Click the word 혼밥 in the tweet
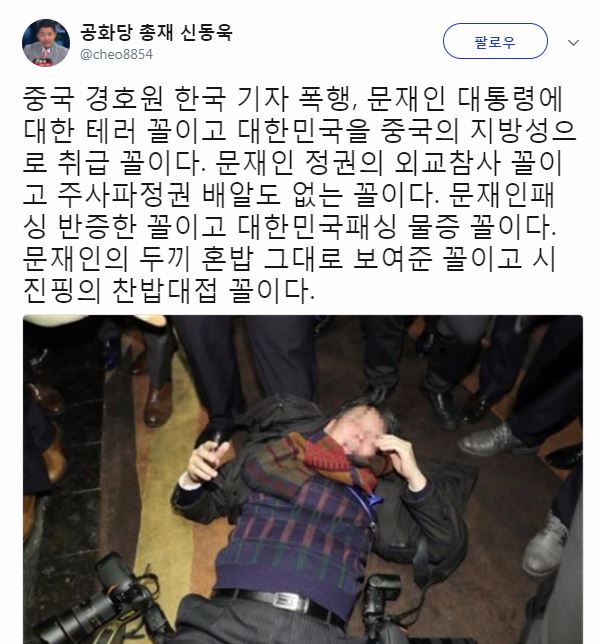 227,259
